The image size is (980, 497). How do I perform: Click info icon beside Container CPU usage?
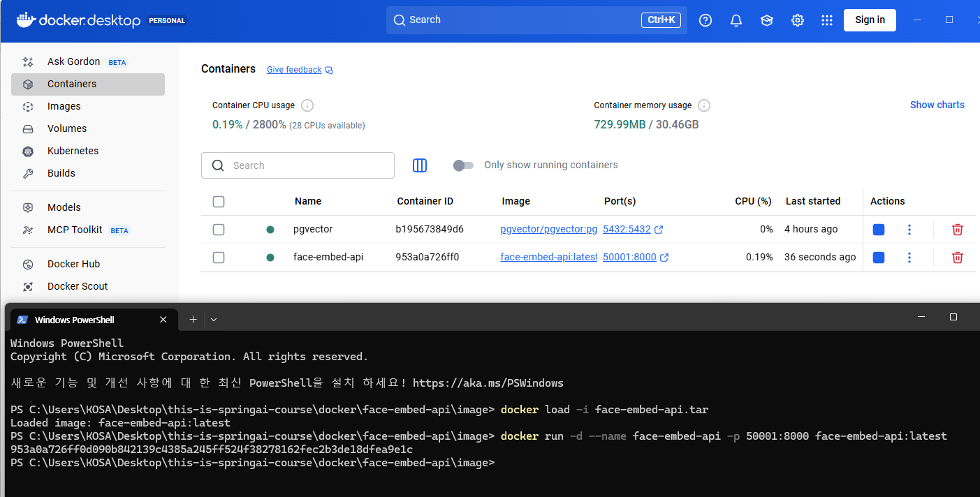[x=307, y=105]
